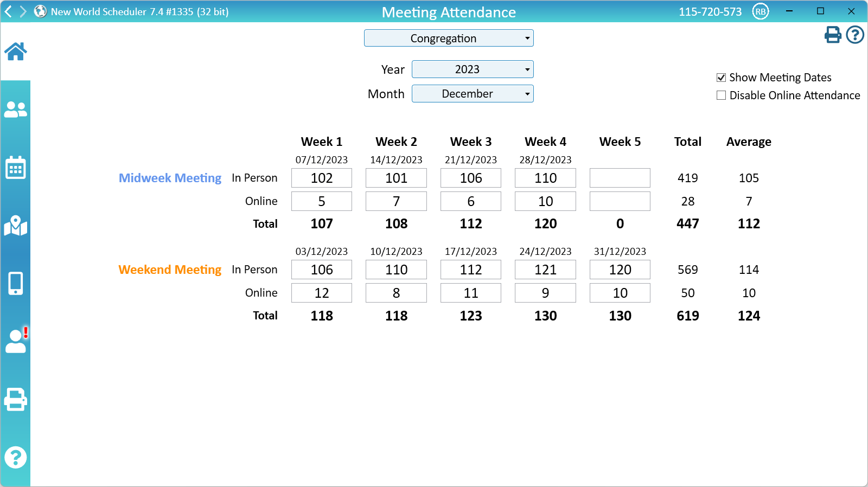Edit Midweek Online Week 4 field

pyautogui.click(x=545, y=201)
